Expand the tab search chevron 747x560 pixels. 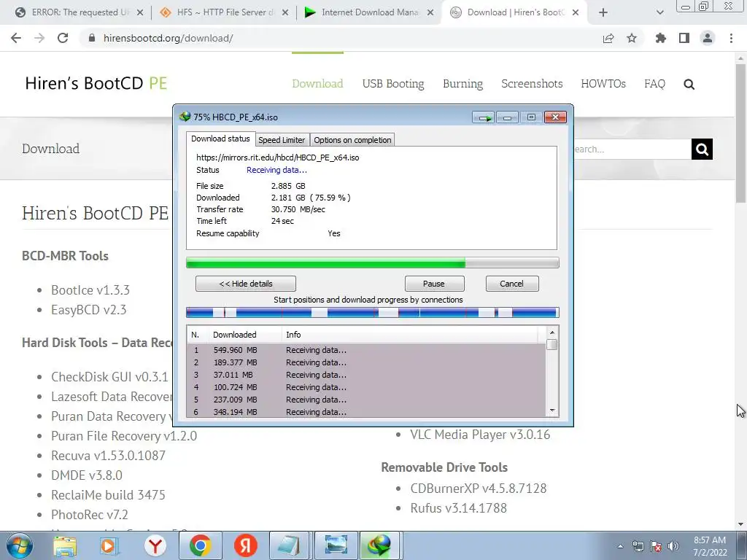click(659, 12)
